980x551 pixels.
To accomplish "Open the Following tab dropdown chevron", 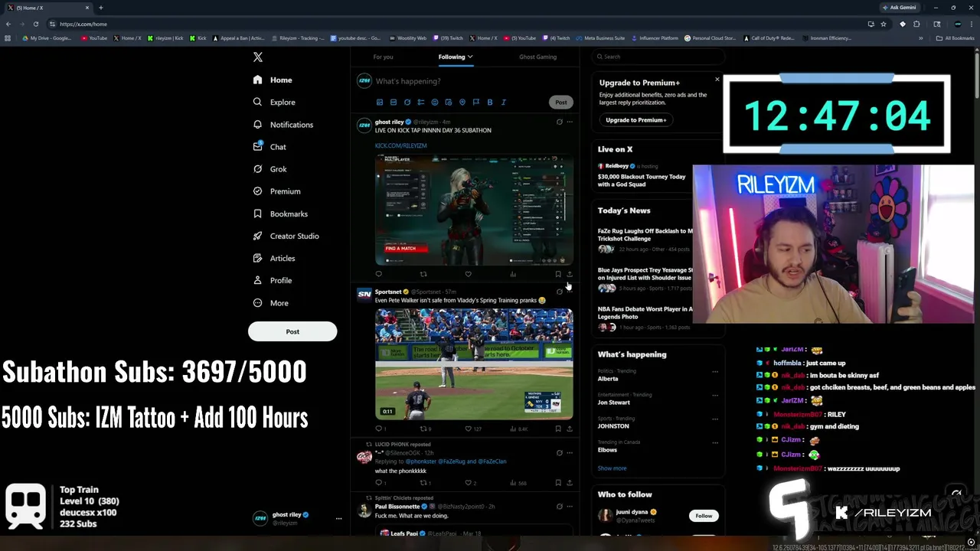I will pos(470,57).
